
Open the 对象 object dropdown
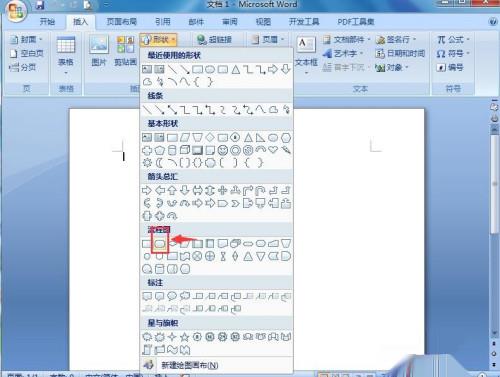coord(392,68)
